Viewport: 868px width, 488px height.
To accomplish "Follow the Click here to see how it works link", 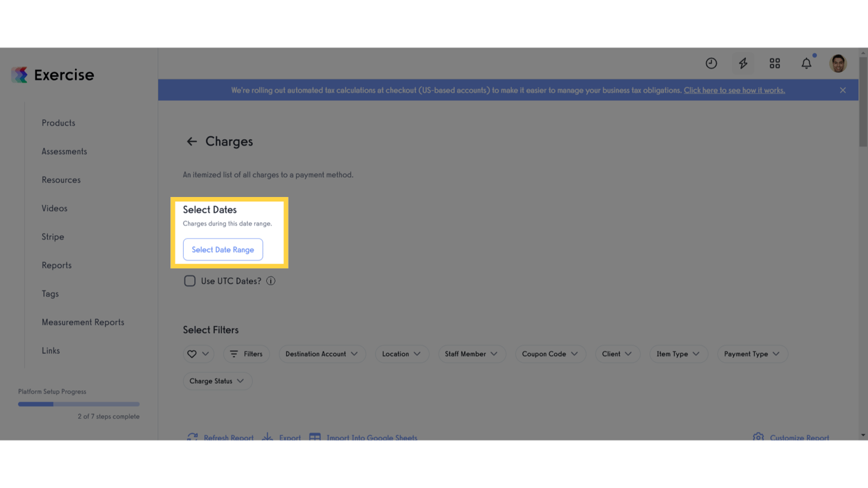I will (x=734, y=90).
